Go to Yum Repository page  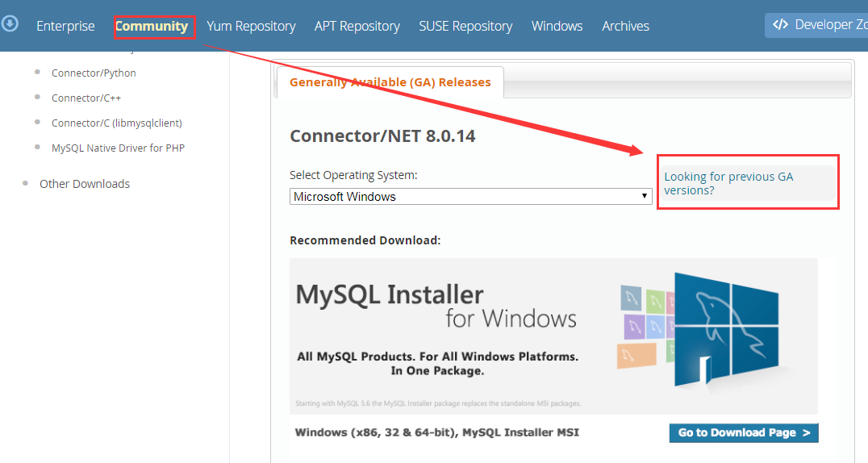251,26
